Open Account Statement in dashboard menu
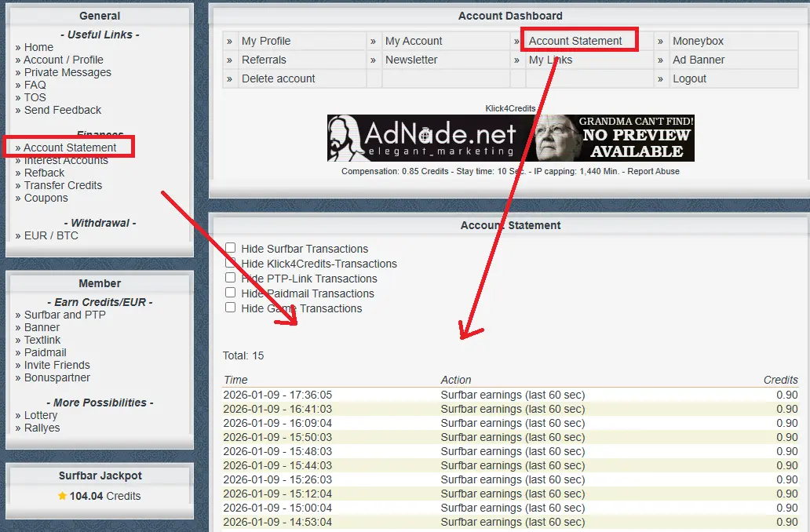Screen dimensions: 810x532 click(x=575, y=41)
